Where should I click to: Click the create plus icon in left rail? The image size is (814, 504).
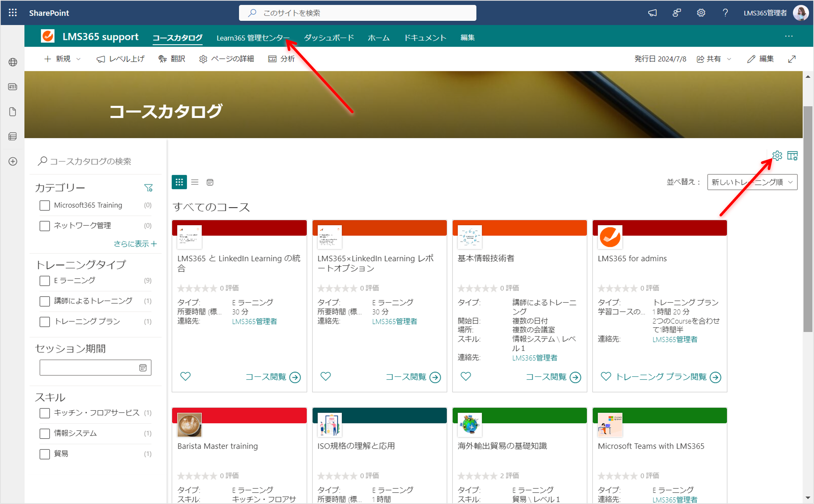coord(13,161)
